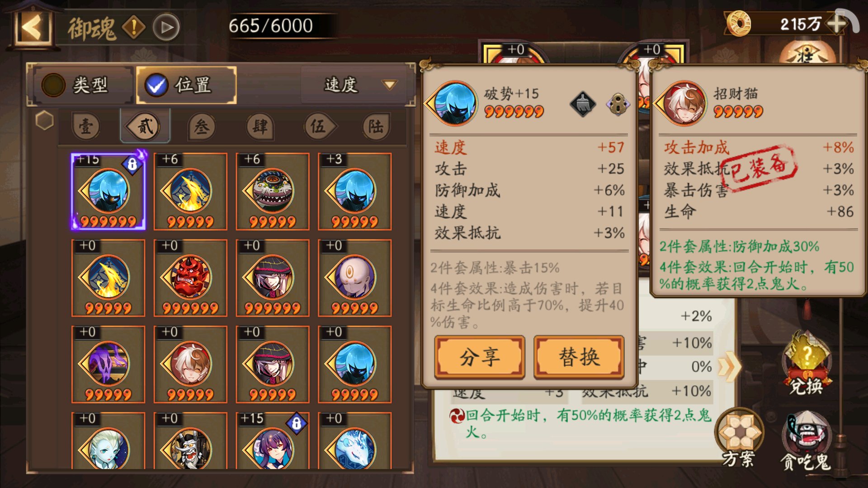868x488 pixels.
Task: Switch to position 肆 tab
Action: pos(260,127)
